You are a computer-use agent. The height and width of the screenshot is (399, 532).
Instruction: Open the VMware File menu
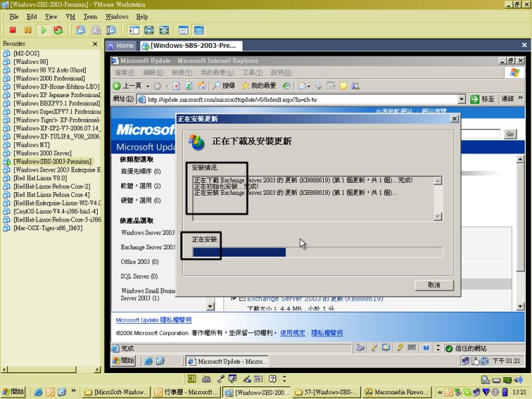[x=14, y=17]
